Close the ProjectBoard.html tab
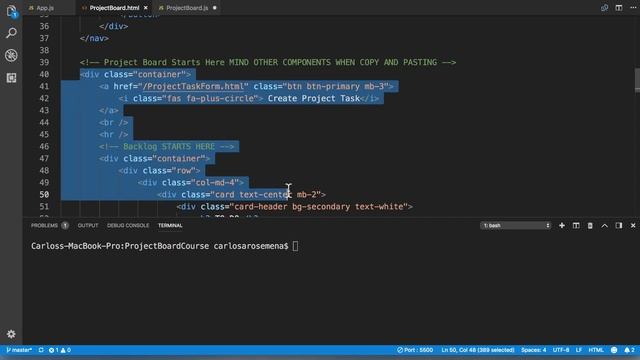640x360 pixels. click(146, 8)
